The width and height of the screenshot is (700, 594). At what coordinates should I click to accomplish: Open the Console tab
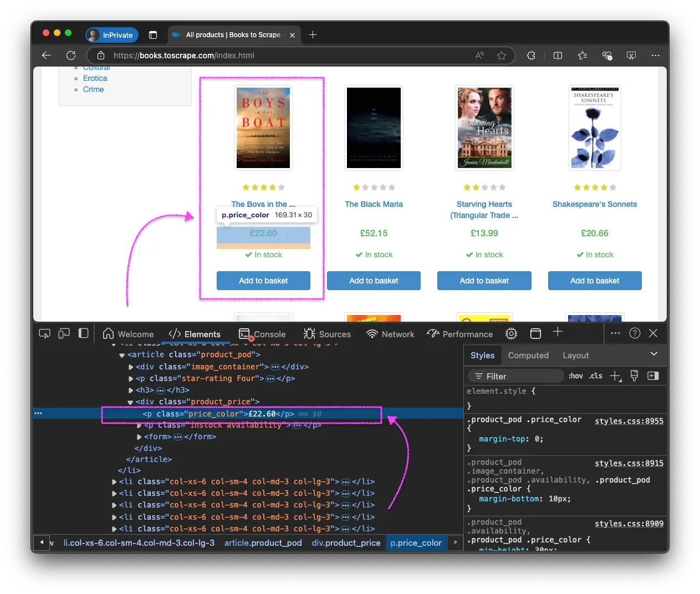(x=262, y=334)
